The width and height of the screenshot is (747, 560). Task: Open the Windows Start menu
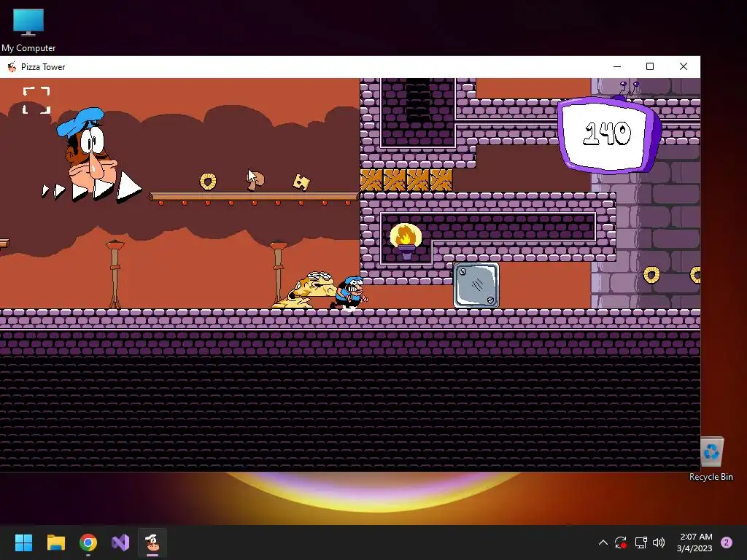[x=23, y=542]
